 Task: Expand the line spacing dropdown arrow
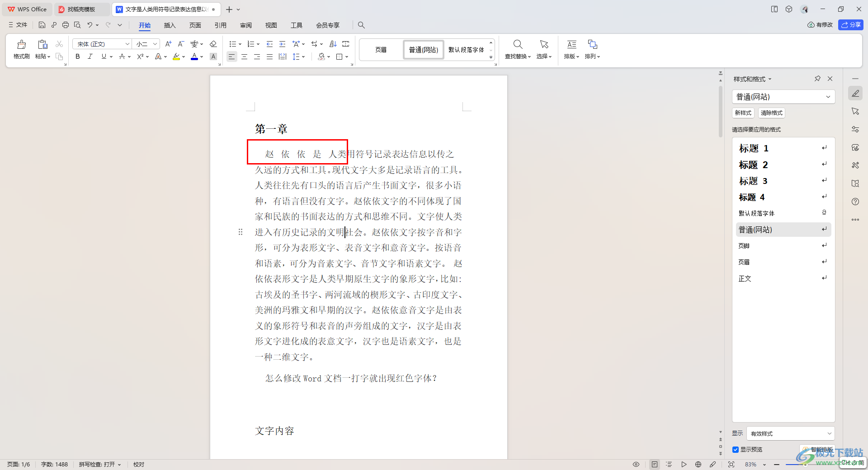coord(303,57)
